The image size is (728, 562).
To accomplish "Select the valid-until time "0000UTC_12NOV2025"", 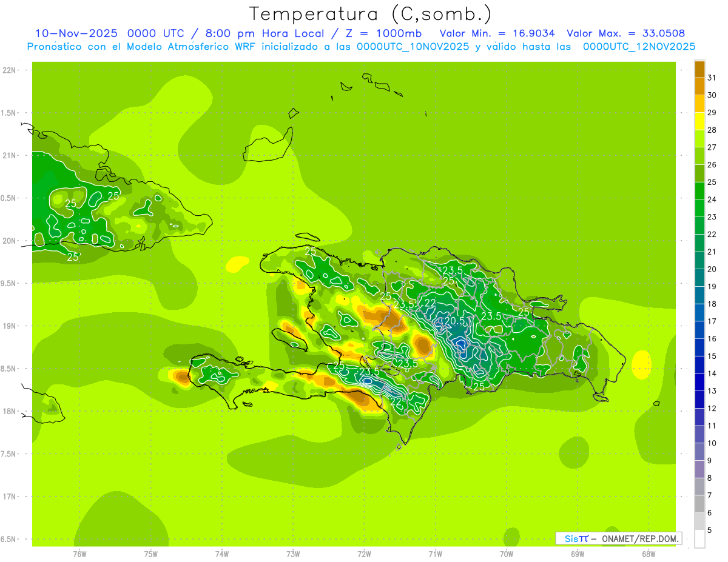I will click(639, 47).
